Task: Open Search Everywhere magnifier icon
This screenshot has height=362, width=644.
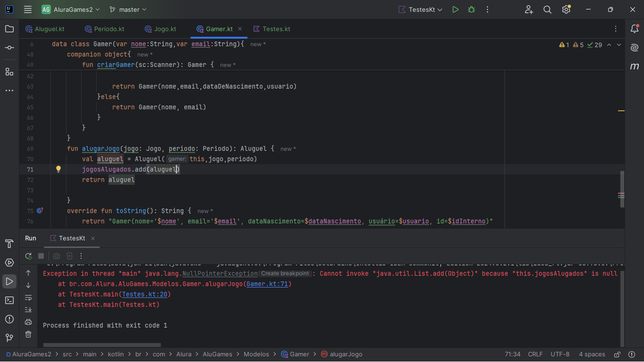Action: click(547, 9)
